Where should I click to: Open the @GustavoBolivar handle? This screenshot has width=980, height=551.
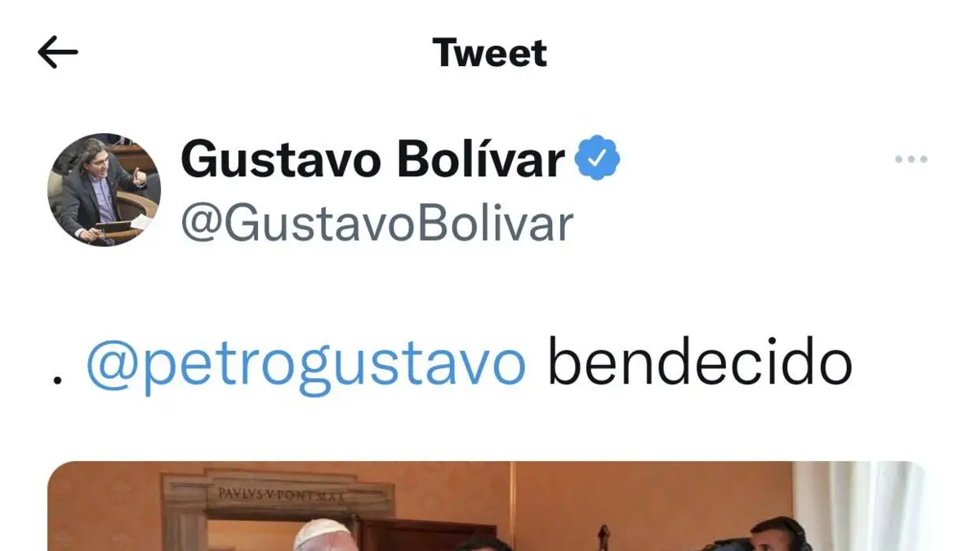click(376, 223)
